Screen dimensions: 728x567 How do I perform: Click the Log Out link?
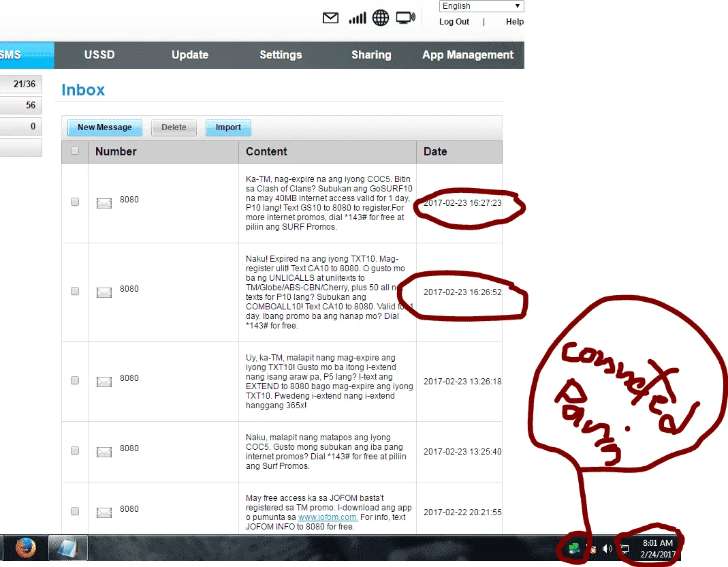[x=454, y=22]
